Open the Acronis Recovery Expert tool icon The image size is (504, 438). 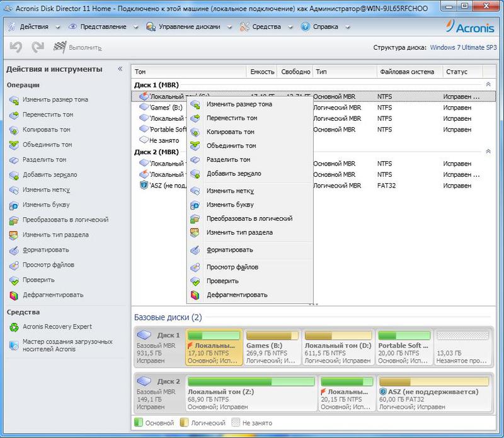pos(14,327)
